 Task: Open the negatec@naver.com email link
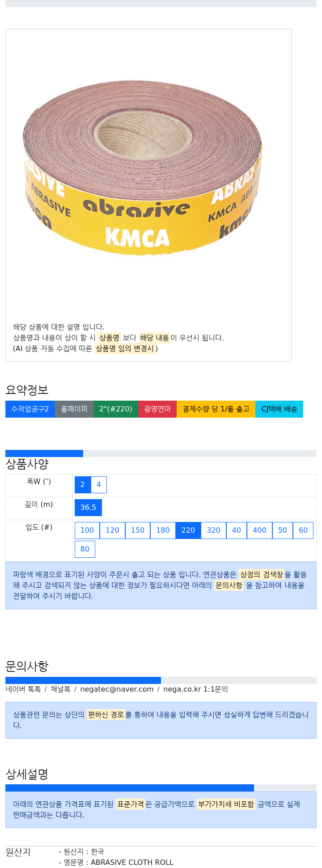pyautogui.click(x=117, y=689)
